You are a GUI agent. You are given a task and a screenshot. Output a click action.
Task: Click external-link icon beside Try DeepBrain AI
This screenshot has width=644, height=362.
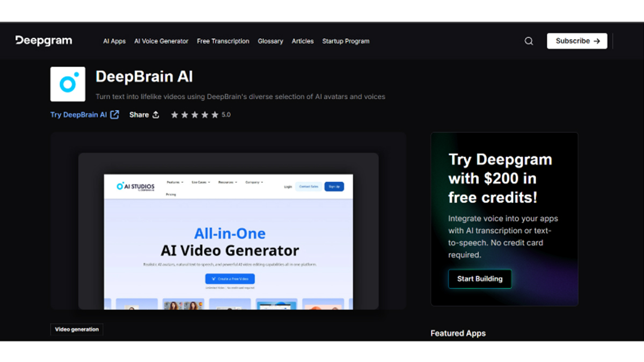point(114,115)
